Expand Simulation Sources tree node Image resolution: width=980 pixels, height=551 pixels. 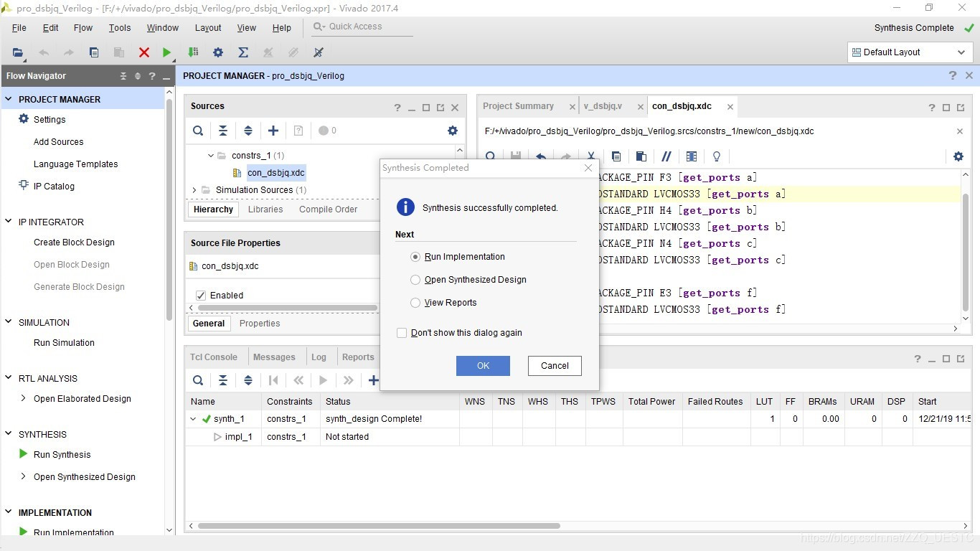pyautogui.click(x=194, y=190)
